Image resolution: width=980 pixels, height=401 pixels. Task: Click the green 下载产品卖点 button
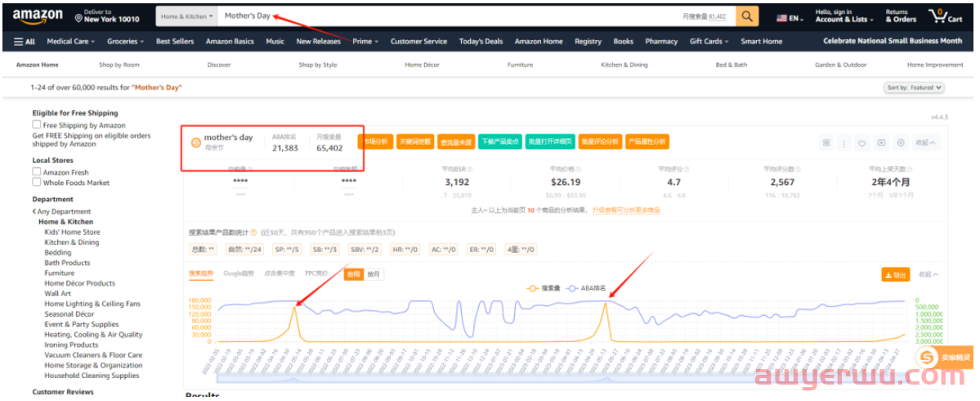pyautogui.click(x=500, y=142)
